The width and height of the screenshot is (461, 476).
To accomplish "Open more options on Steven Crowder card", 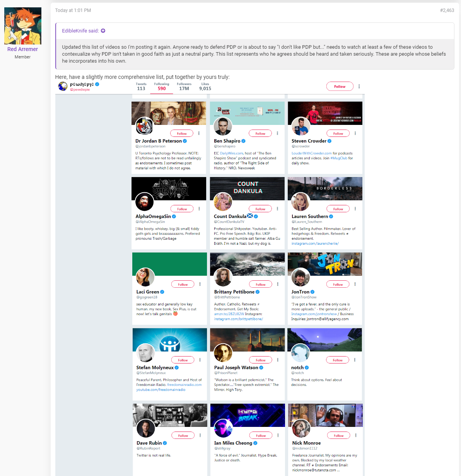I will 355,133.
